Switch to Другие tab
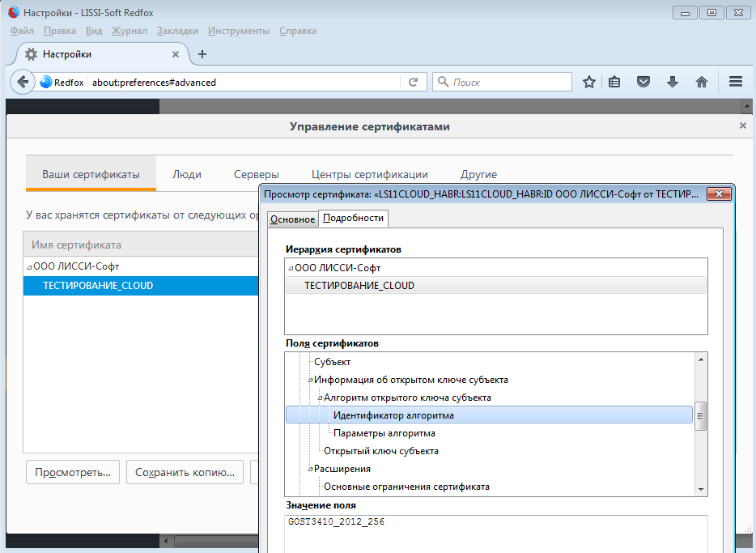The width and height of the screenshot is (756, 553). [x=478, y=174]
